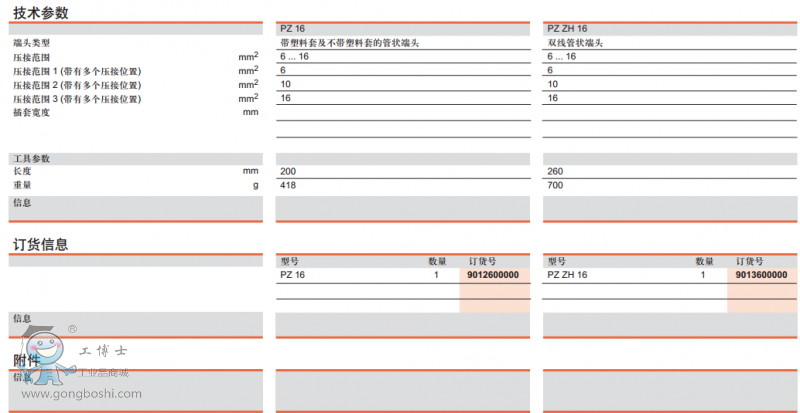Click the PZ 16 column header in technical parameters
The image size is (800, 413).
(x=293, y=30)
